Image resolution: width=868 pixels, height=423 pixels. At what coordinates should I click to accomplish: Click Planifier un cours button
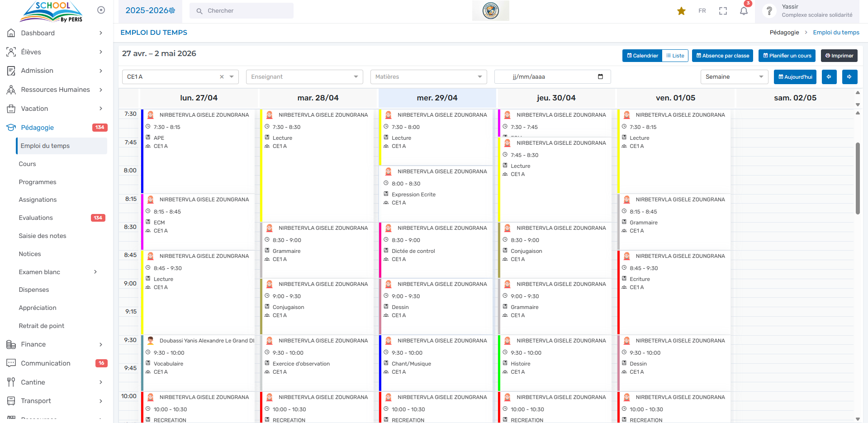787,56
